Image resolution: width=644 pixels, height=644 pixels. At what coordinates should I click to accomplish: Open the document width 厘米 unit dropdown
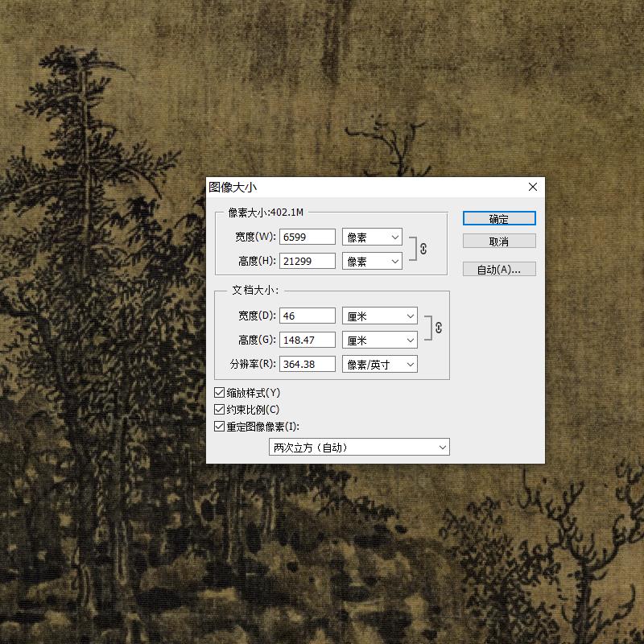click(x=380, y=316)
